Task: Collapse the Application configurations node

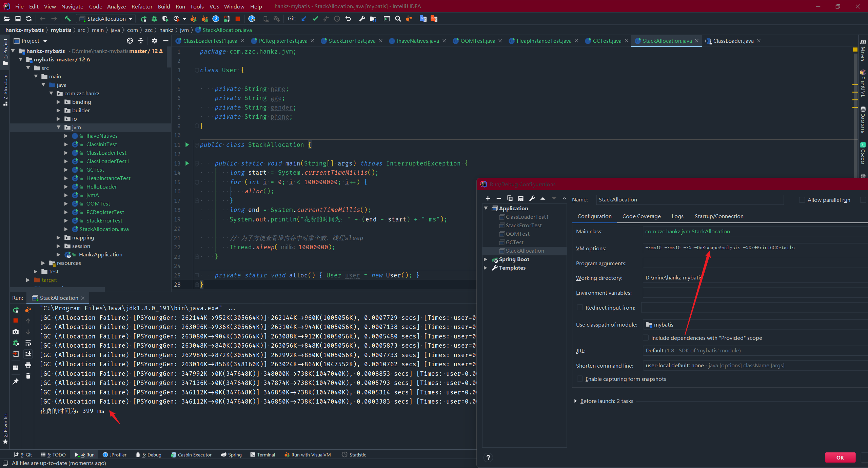Action: 486,208
